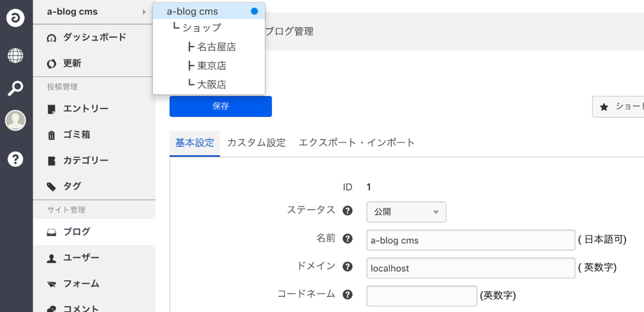The width and height of the screenshot is (644, 312).
Task: Open the エントリー entries section
Action: point(86,109)
